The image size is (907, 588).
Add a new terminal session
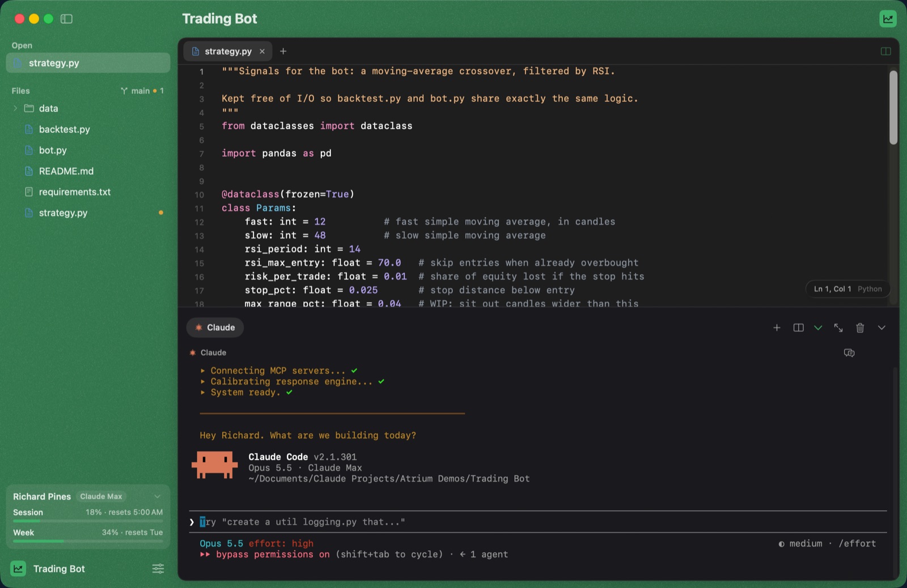777,327
